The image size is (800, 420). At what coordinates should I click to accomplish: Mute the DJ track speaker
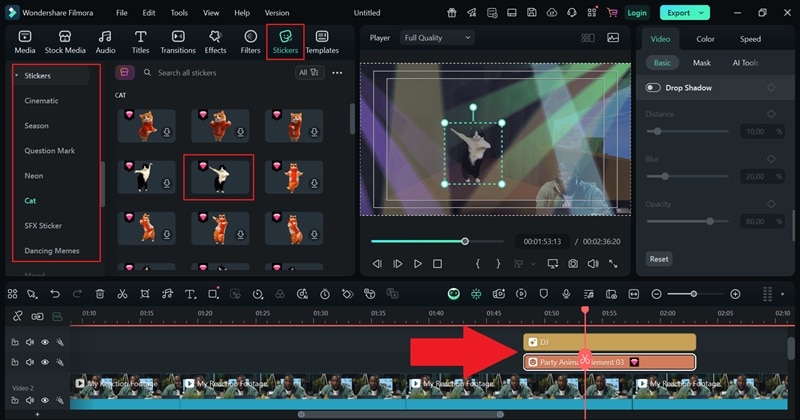[30, 342]
